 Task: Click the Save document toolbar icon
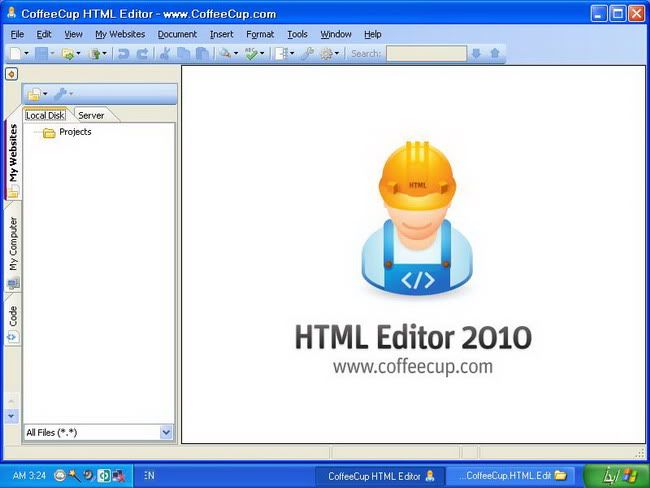tap(41, 53)
